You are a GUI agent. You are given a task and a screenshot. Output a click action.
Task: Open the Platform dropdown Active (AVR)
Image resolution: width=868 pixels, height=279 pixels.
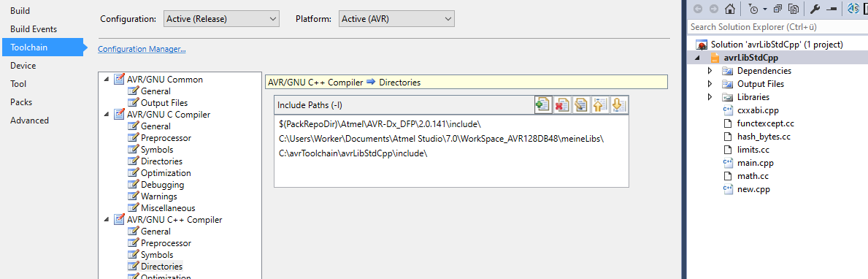(396, 19)
